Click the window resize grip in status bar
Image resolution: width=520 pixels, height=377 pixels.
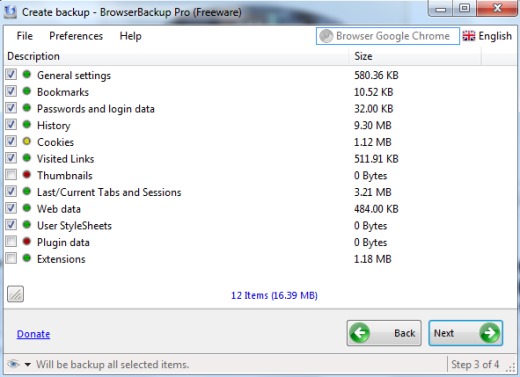[x=511, y=367]
